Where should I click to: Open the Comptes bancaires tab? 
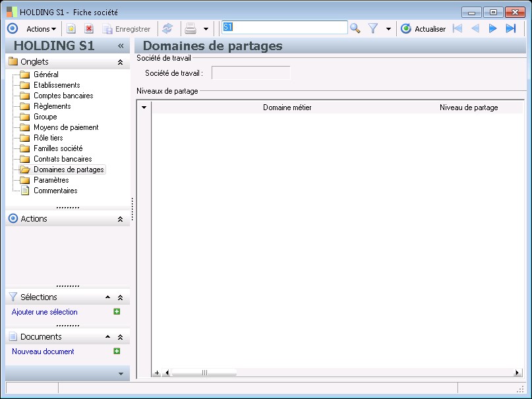63,96
